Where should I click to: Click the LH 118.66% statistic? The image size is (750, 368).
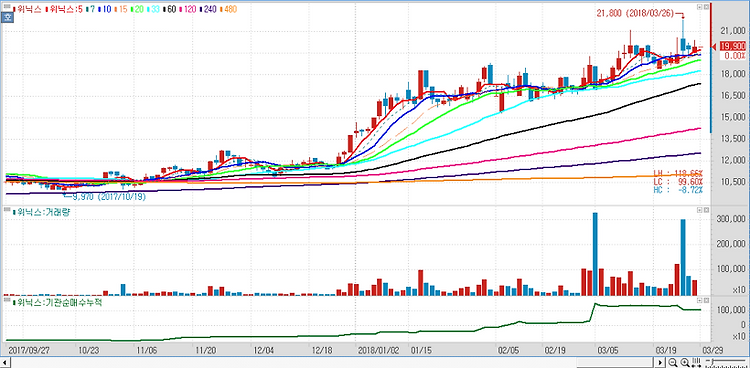[678, 173]
